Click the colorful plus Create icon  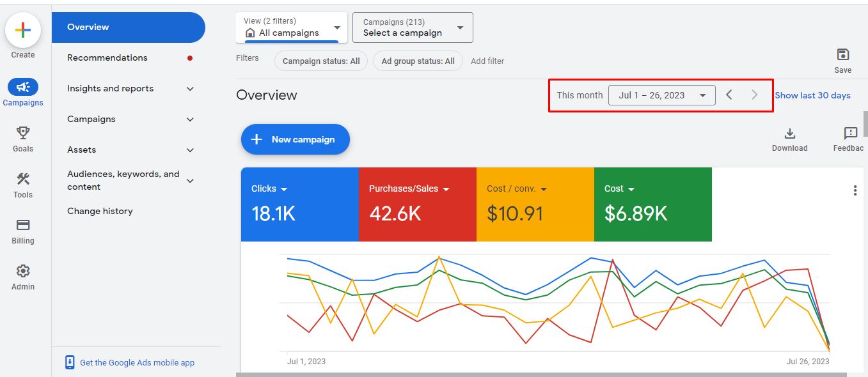click(x=23, y=30)
